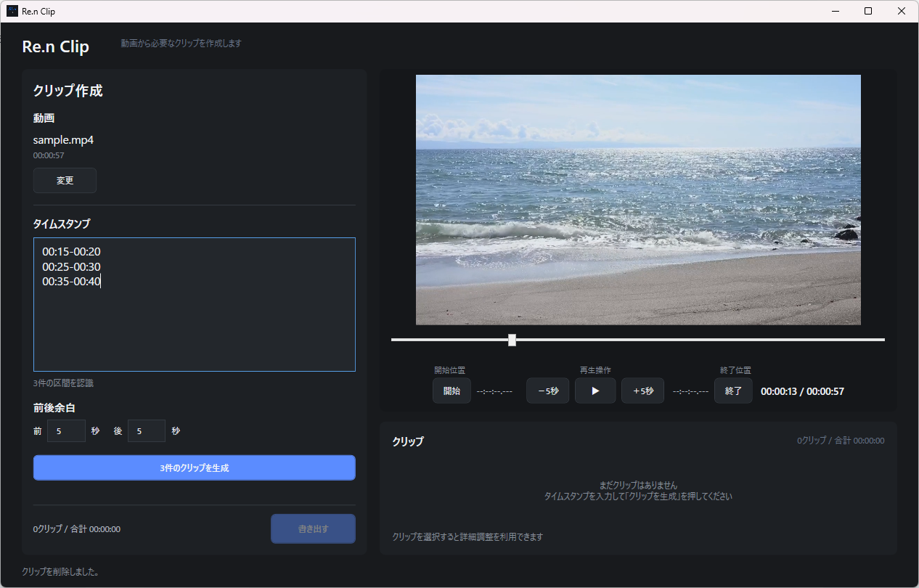Click the end position --:--:--.--- value
This screenshot has height=588, width=919.
click(x=690, y=391)
